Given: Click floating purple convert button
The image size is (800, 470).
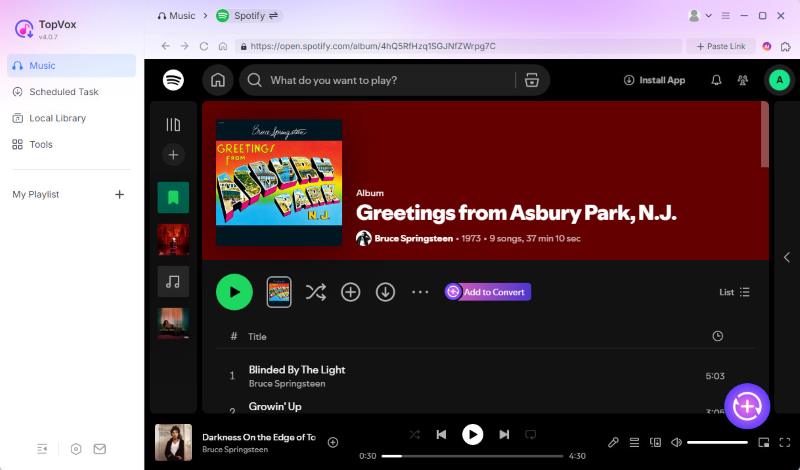Looking at the screenshot, I should 747,406.
